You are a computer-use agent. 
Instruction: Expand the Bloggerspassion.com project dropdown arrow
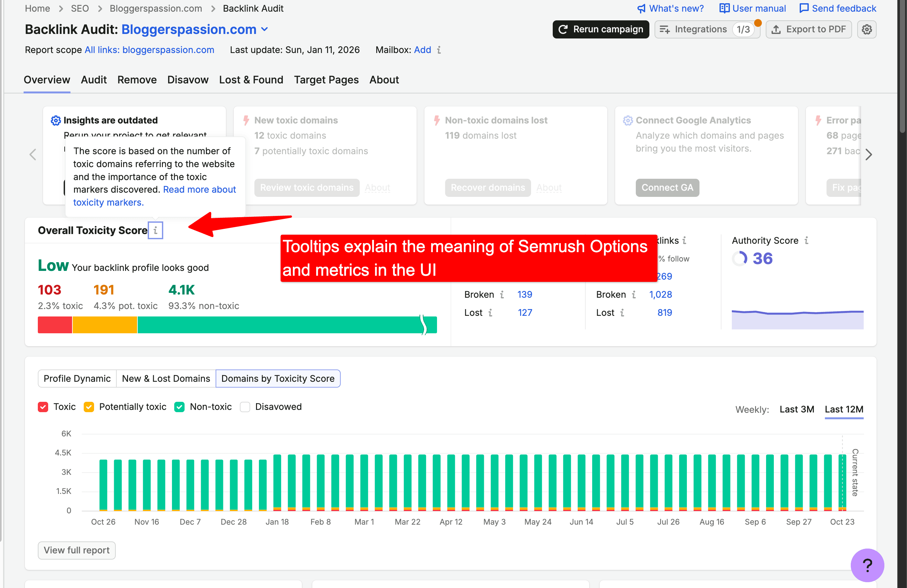pyautogui.click(x=264, y=29)
